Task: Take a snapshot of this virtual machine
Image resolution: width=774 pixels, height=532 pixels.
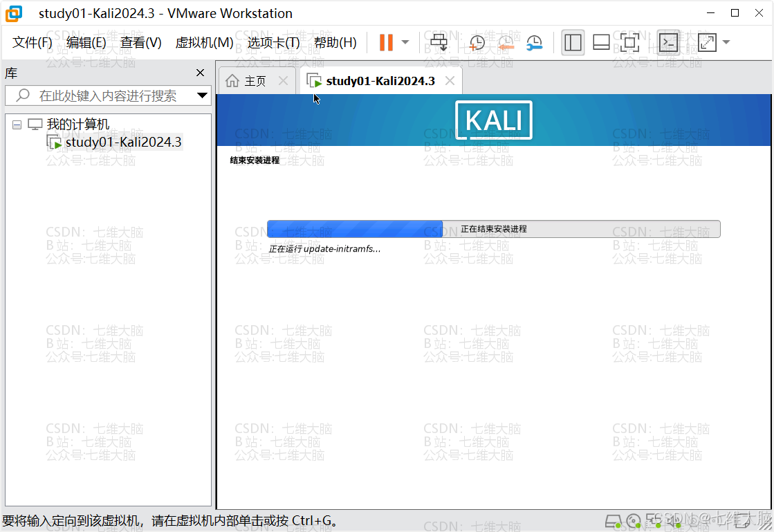Action: coord(477,43)
